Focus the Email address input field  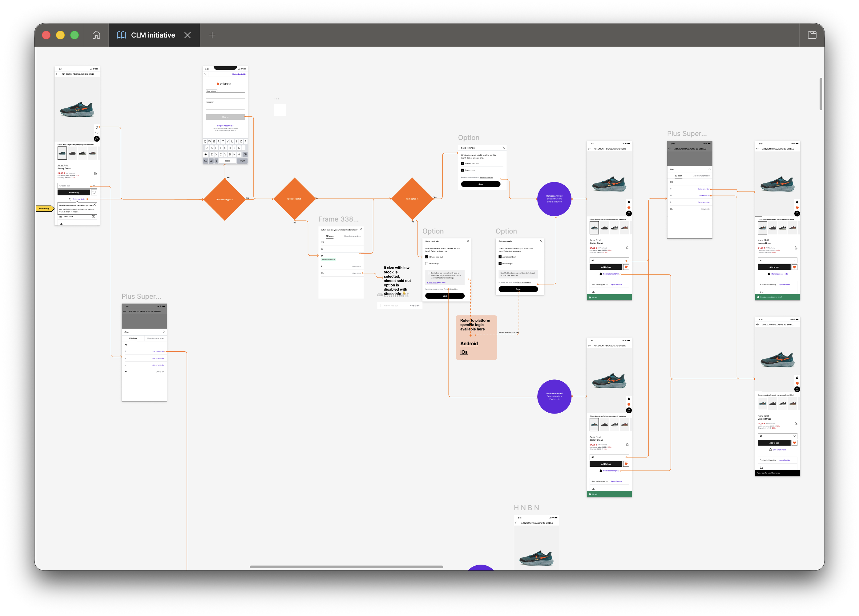(x=225, y=95)
